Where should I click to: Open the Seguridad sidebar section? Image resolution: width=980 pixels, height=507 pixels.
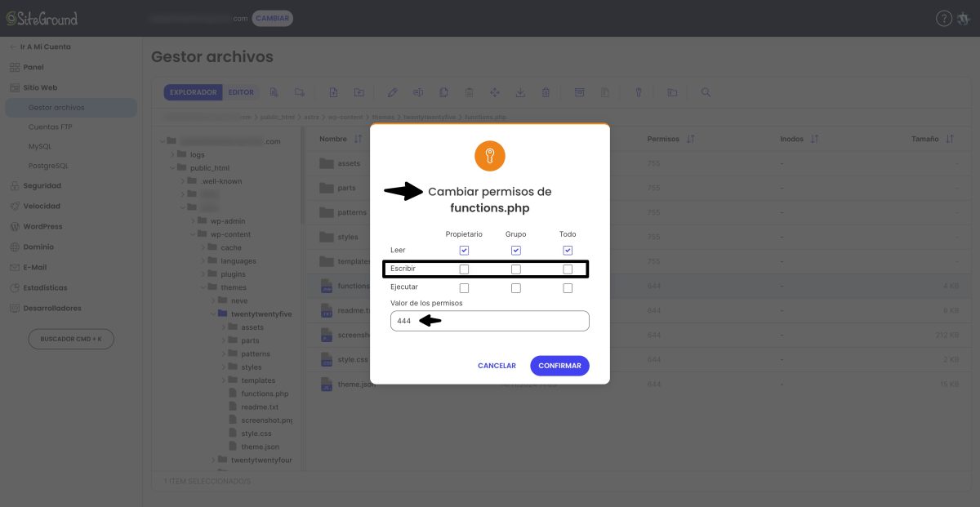pos(36,186)
